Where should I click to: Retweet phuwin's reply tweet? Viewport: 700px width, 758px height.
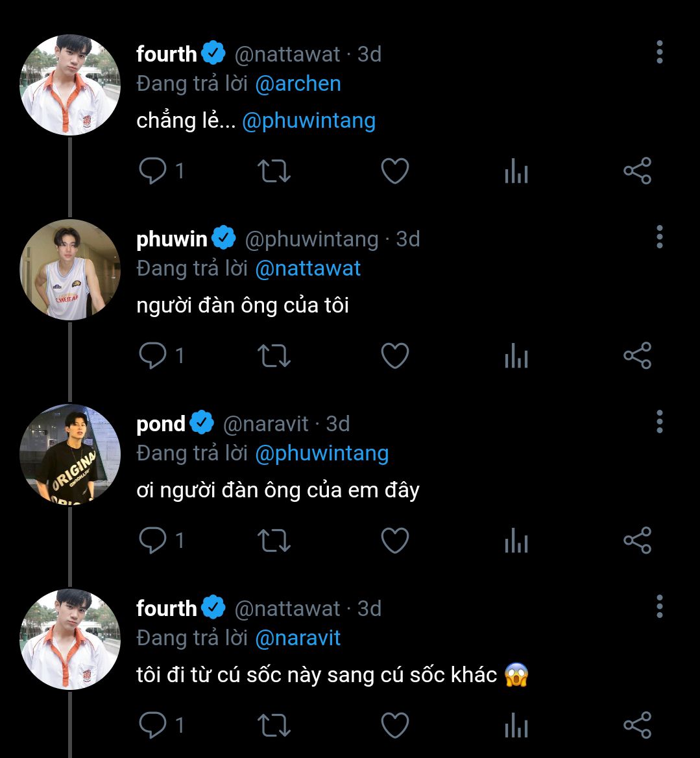274,356
